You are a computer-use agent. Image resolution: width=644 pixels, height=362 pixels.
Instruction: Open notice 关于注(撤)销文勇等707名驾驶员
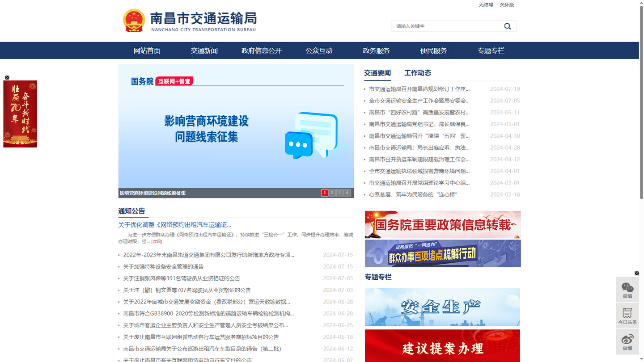click(187, 290)
